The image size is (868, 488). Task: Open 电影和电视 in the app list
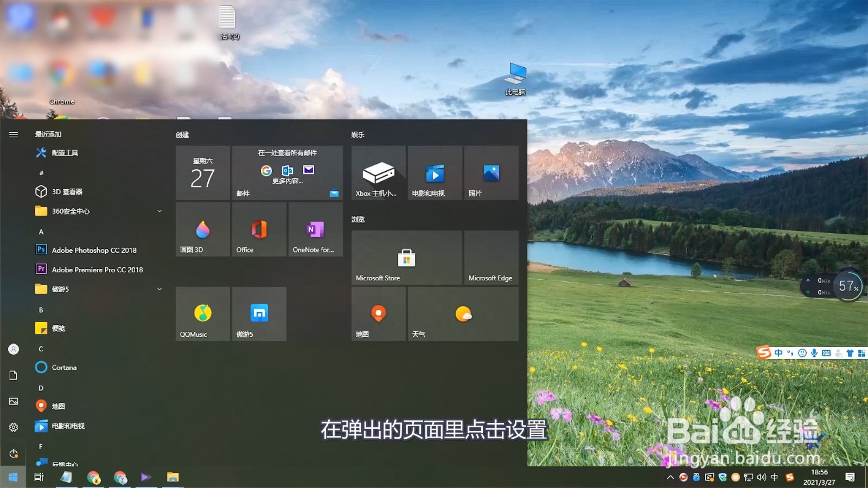point(99,426)
